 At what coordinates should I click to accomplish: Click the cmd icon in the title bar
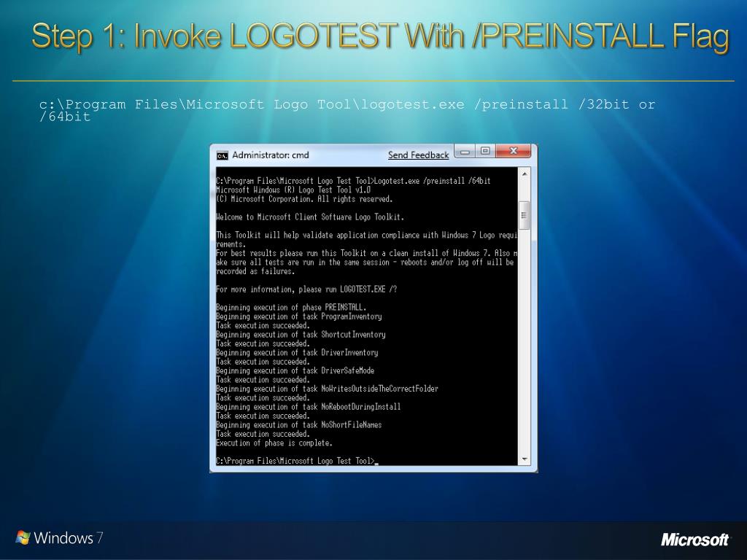pyautogui.click(x=222, y=156)
